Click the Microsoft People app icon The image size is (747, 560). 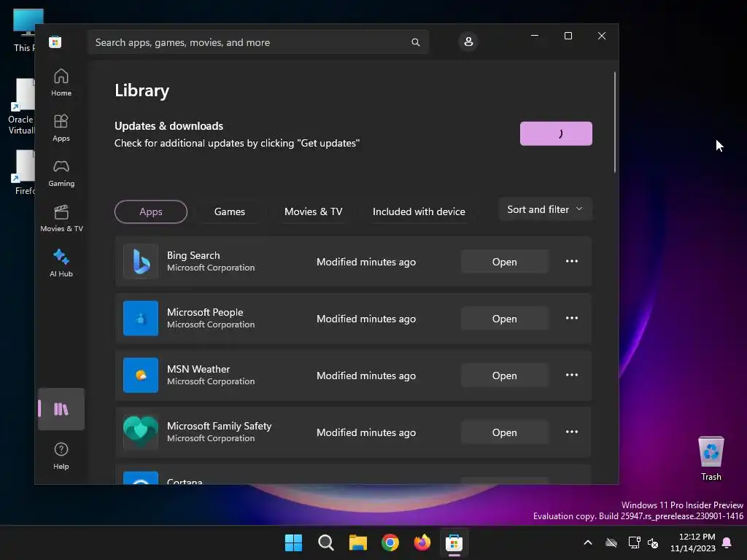(141, 318)
